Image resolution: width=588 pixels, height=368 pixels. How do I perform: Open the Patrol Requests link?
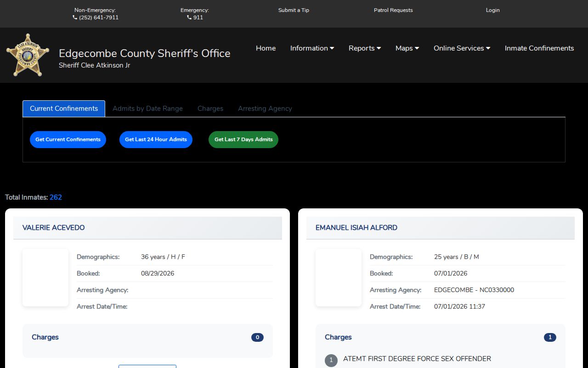[393, 10]
